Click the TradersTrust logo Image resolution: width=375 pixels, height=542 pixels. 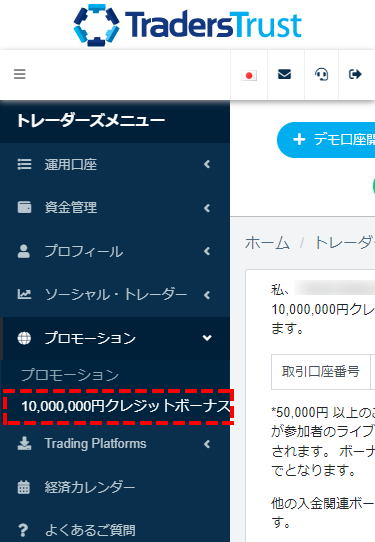[x=188, y=25]
